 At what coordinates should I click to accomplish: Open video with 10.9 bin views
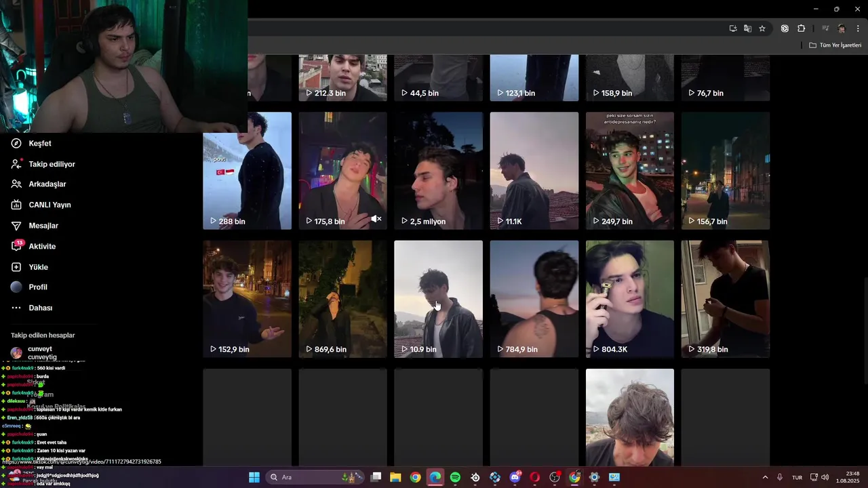[x=438, y=299]
